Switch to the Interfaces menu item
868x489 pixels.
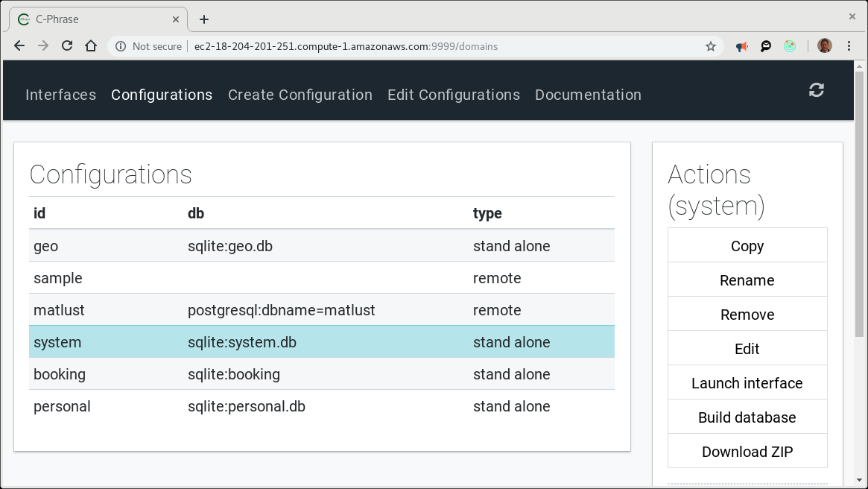pyautogui.click(x=60, y=95)
